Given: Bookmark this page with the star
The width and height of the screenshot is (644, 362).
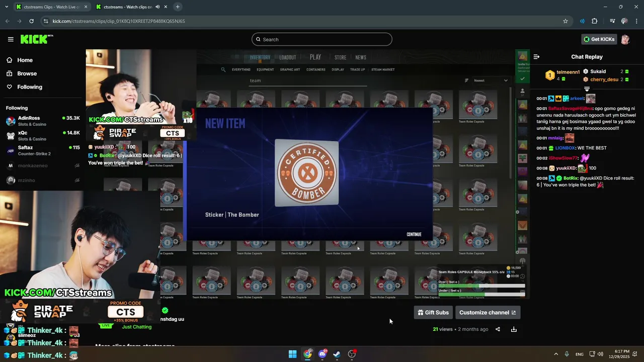Looking at the screenshot, I should [x=566, y=21].
